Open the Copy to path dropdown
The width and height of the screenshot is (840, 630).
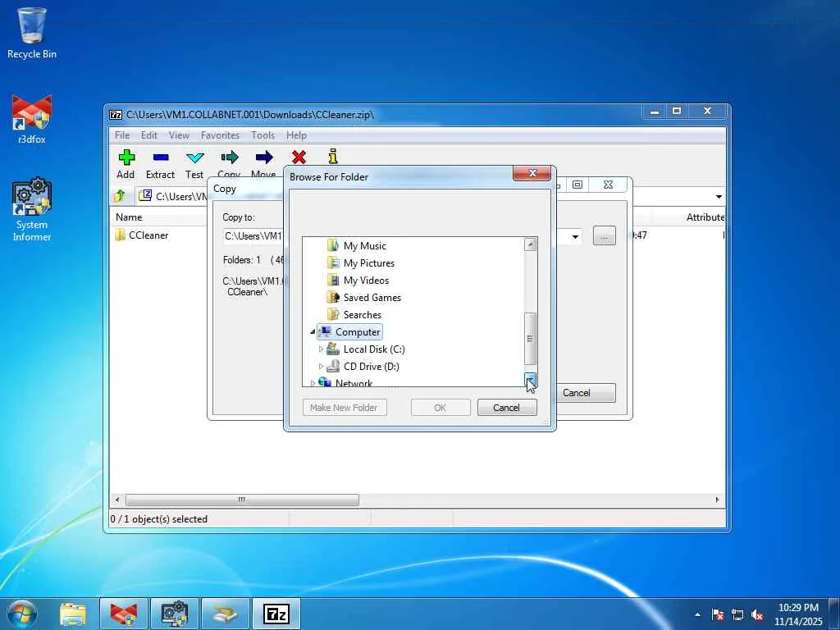pos(575,236)
